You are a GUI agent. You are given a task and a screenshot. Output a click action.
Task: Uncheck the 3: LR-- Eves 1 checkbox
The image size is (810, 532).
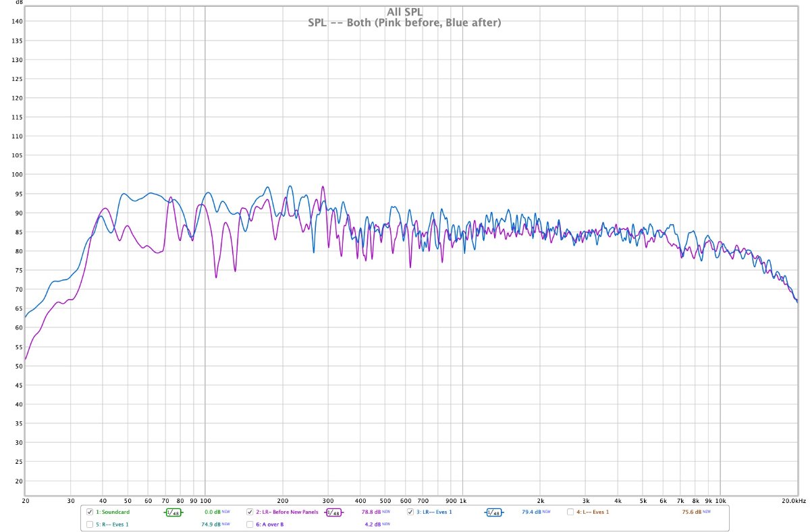[410, 512]
